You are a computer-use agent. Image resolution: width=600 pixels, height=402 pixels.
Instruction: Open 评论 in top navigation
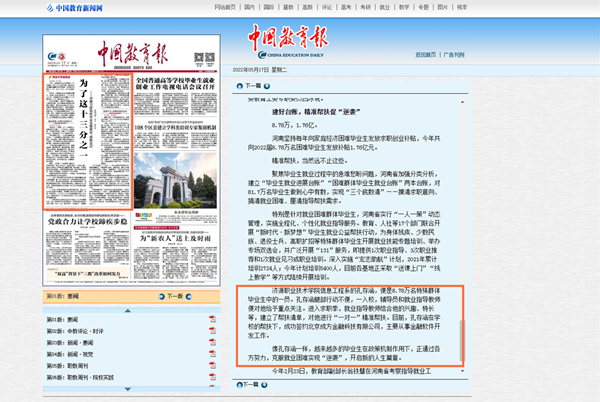pyautogui.click(x=327, y=7)
